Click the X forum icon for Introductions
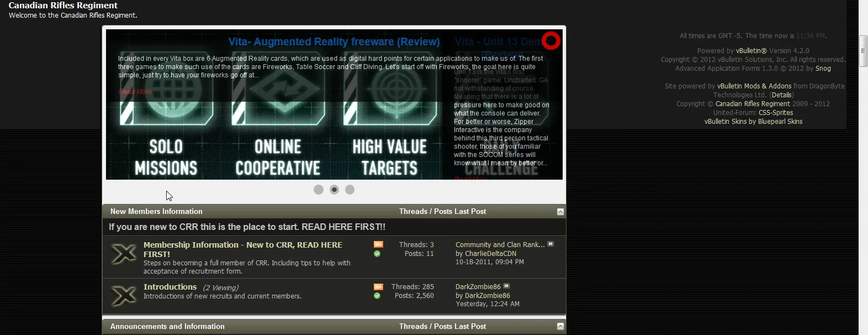 pyautogui.click(x=124, y=296)
